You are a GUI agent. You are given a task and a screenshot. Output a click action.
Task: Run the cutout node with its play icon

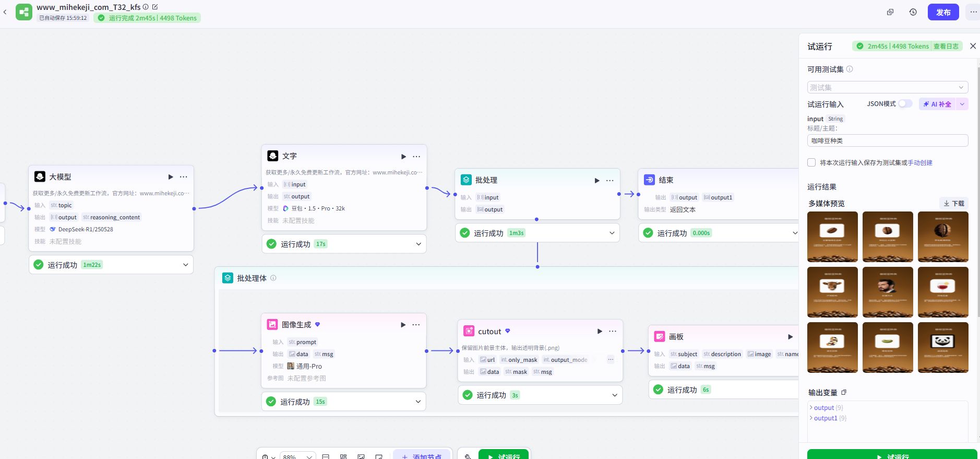click(x=600, y=332)
